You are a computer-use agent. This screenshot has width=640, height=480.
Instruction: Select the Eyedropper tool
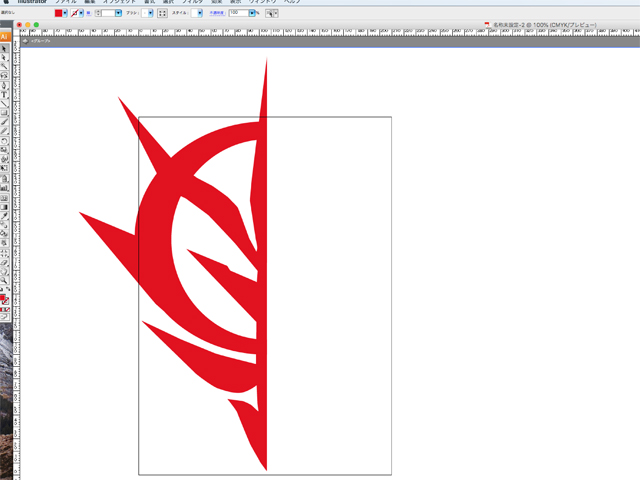[x=4, y=216]
